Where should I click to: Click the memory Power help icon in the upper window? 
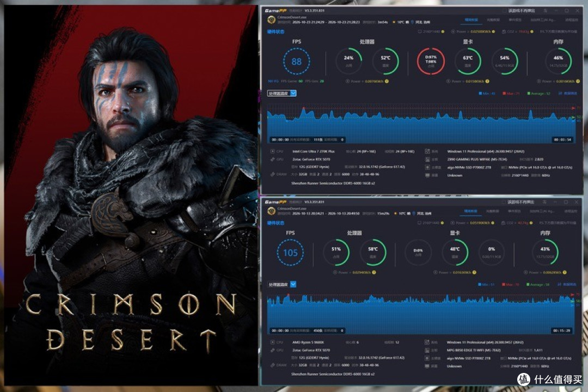(x=578, y=81)
